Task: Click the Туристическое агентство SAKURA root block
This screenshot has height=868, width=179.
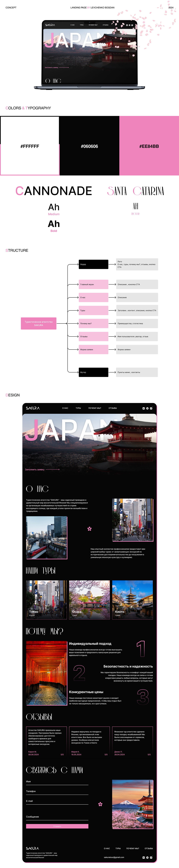Action: click(38, 323)
